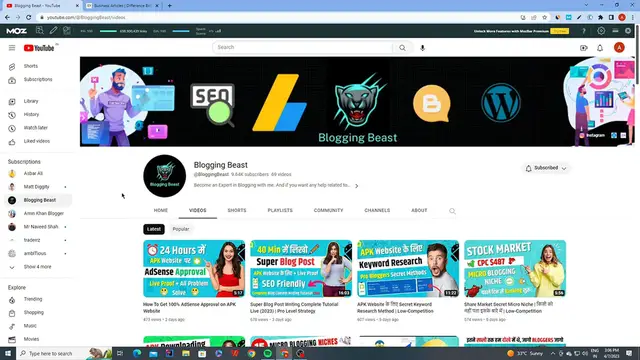640x360 pixels.
Task: Click the Upgrade MozBar Premium button
Action: [x=560, y=31]
